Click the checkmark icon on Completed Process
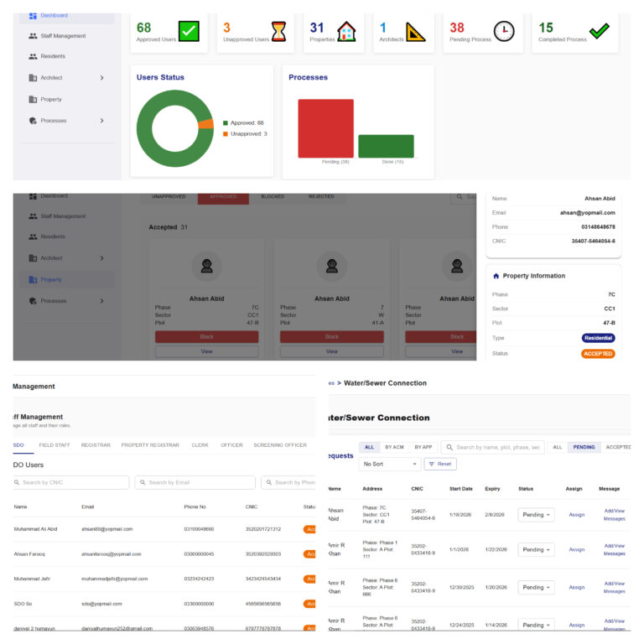644x644 pixels. (x=599, y=31)
